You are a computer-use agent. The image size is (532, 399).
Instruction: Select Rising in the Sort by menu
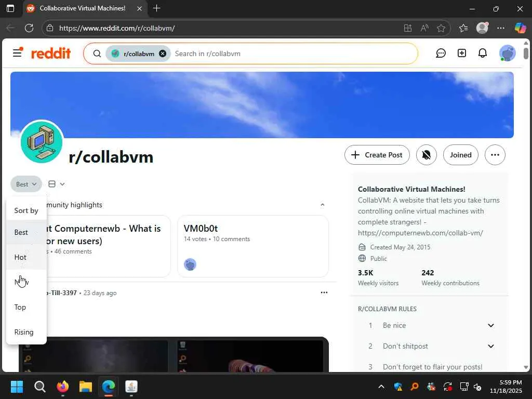26,332
